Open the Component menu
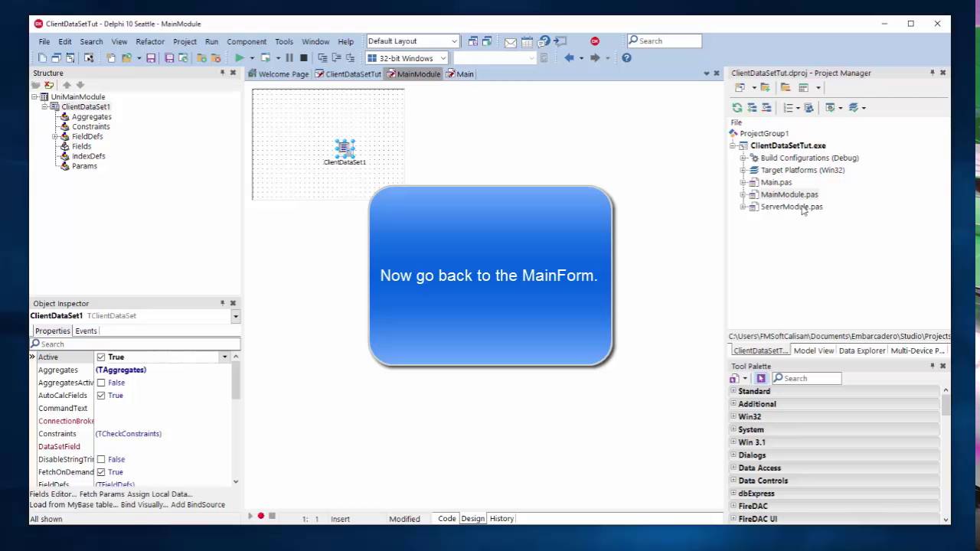 [247, 41]
